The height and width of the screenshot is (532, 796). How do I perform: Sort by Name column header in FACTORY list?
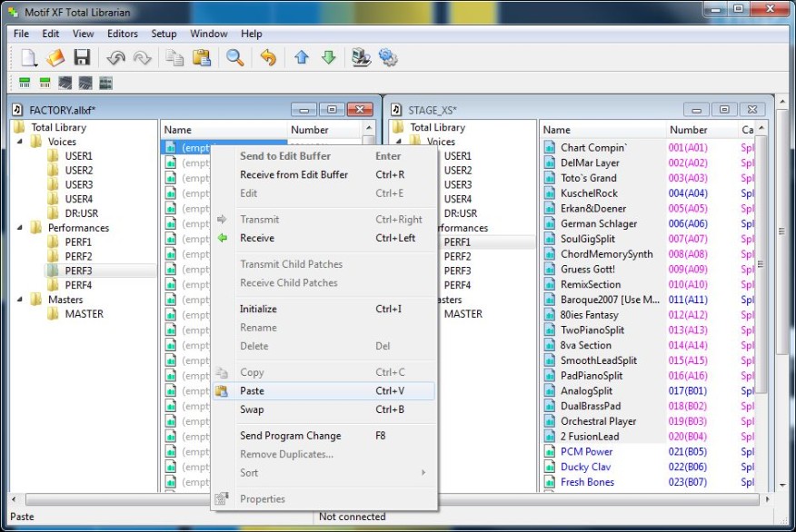224,130
